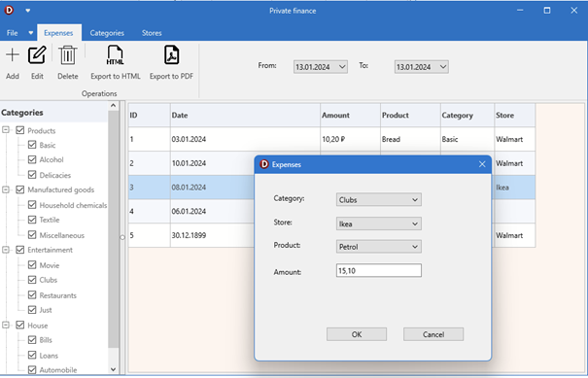Collapse the Manufactured goods tree node
The image size is (588, 378).
pos(6,189)
